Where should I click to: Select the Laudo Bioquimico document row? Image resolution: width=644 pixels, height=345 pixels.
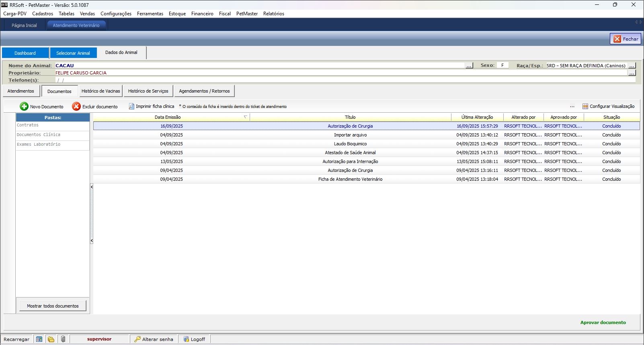[350, 144]
